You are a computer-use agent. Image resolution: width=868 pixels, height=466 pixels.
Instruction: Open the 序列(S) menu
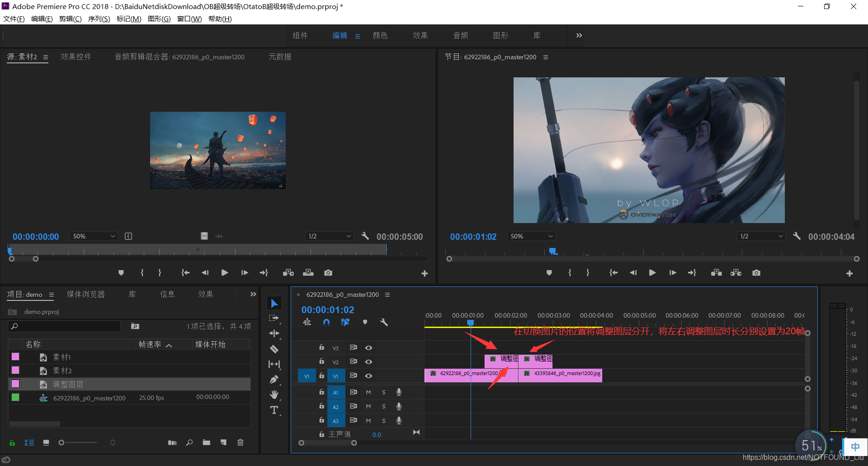(x=99, y=19)
